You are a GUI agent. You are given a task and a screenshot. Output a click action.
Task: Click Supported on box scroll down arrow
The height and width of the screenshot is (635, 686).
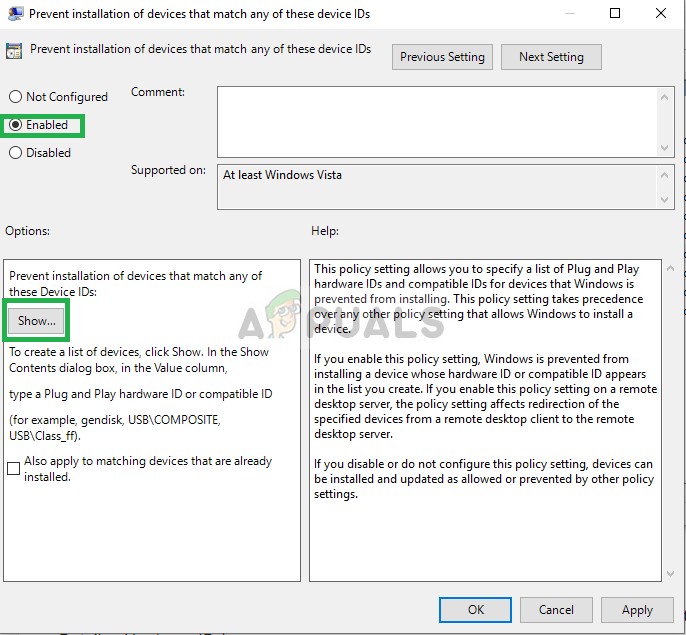click(665, 200)
